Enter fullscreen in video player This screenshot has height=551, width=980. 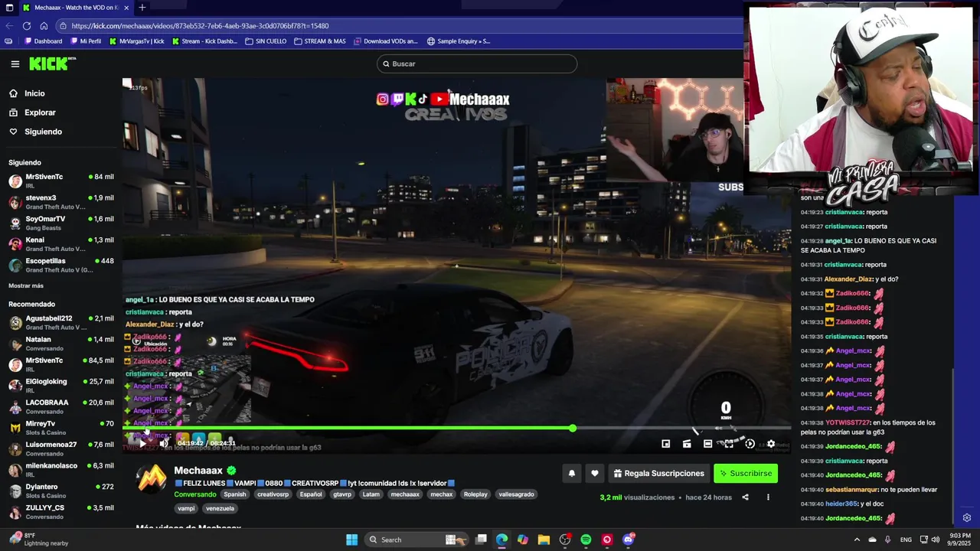click(729, 443)
